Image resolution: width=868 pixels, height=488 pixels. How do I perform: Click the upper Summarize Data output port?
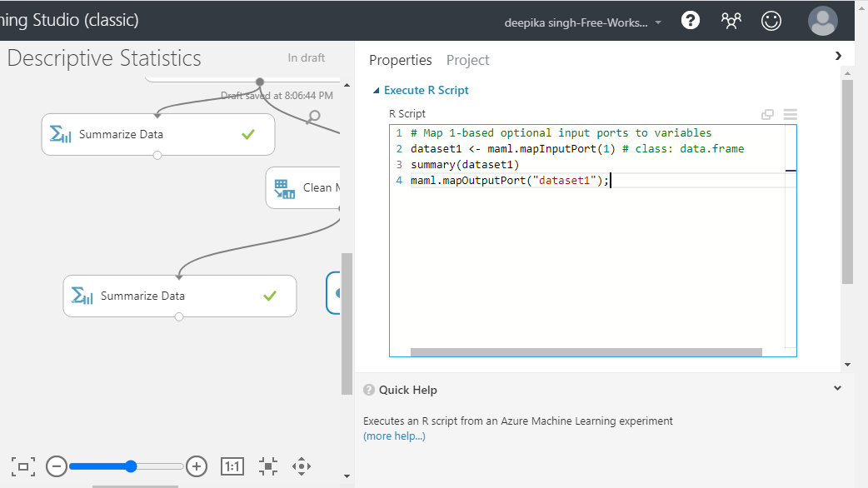point(157,156)
